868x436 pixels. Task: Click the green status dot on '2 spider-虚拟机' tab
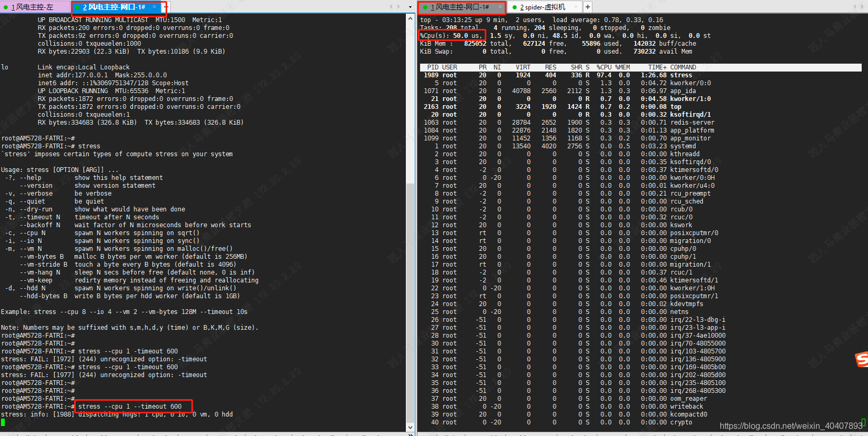(x=515, y=7)
